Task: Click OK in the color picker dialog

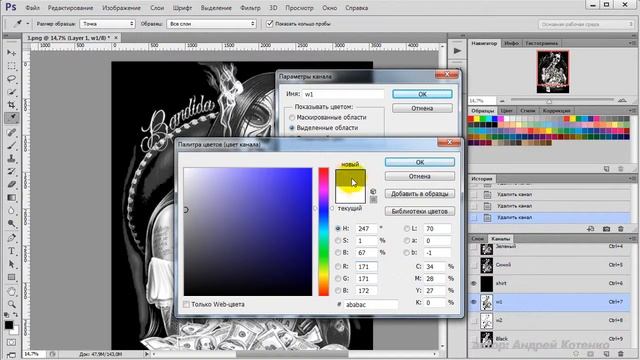Action: click(x=420, y=162)
